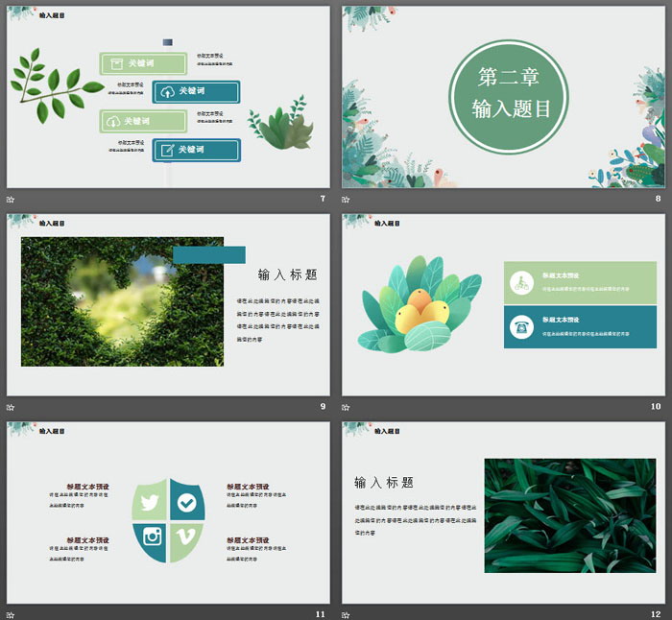Click the 输入标题 heading on slide 12
The image size is (672, 620).
[384, 483]
